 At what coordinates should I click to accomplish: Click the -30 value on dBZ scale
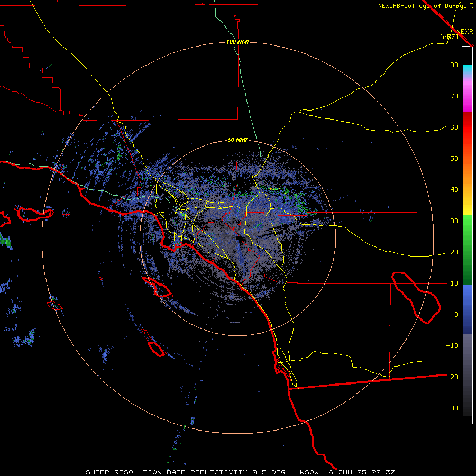pos(452,408)
